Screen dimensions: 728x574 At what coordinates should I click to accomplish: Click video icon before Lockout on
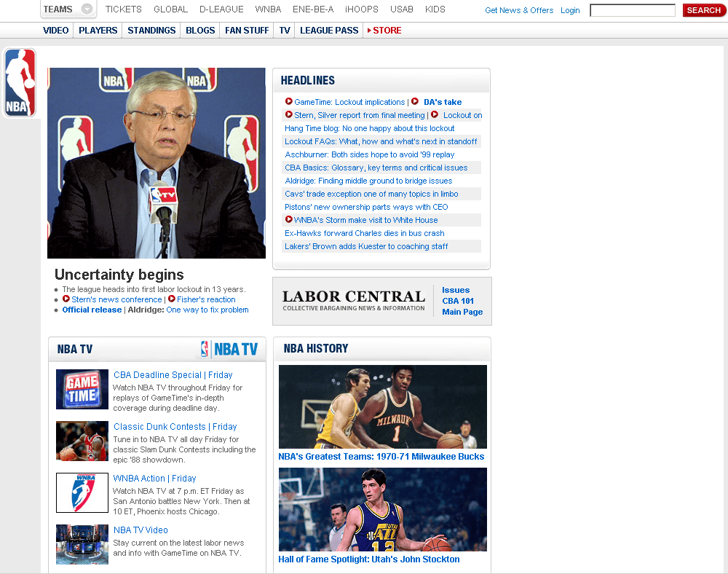(435, 114)
